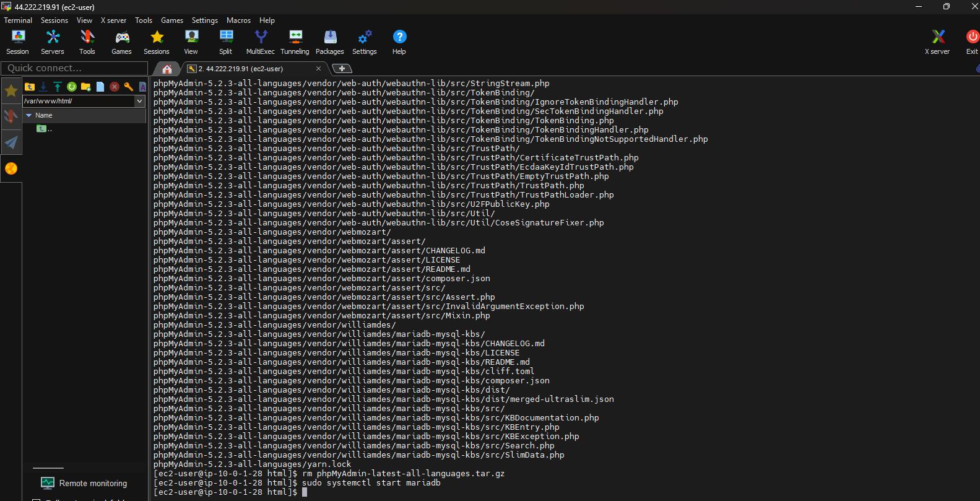980x501 pixels.
Task: Open the Games toolbar icon
Action: pos(121,42)
